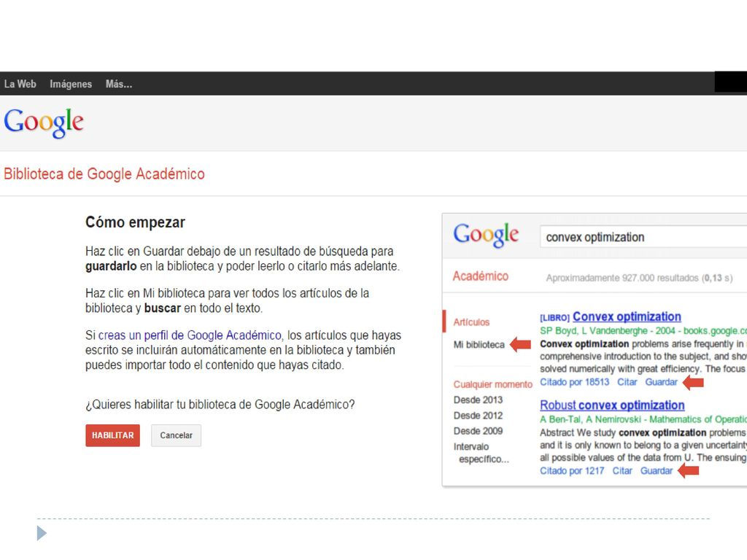Click the red HABILITAR button
This screenshot has width=747, height=560.
113,435
